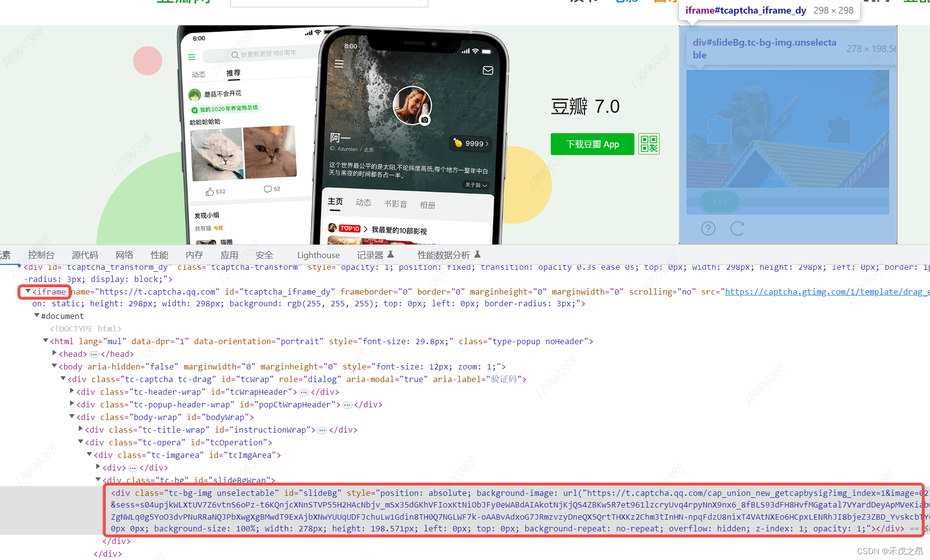Click the 动态 tab on white phone

coord(198,74)
